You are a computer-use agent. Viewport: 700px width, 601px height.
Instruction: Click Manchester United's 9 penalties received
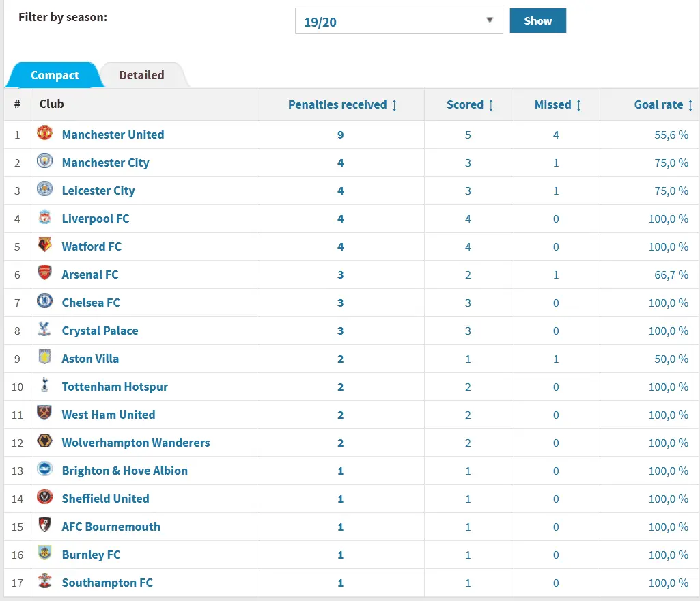click(x=340, y=135)
